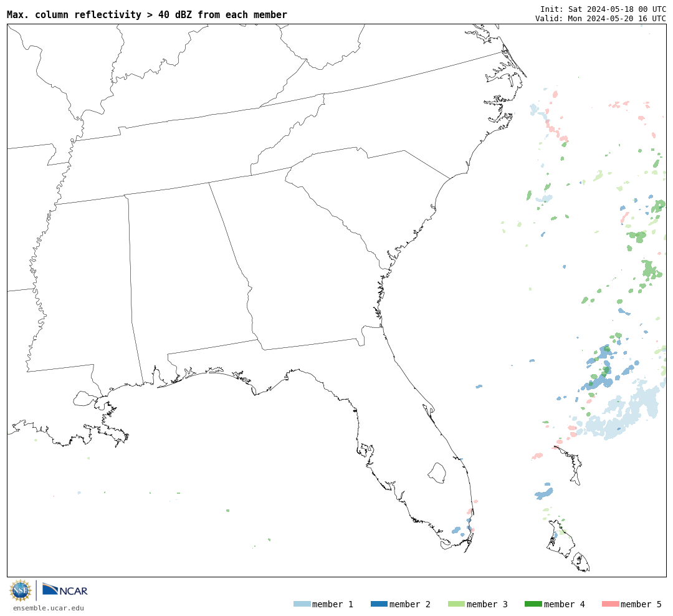Select the 'member 2' legend label
Image resolution: width=673 pixels, height=616 pixels.
(x=410, y=604)
